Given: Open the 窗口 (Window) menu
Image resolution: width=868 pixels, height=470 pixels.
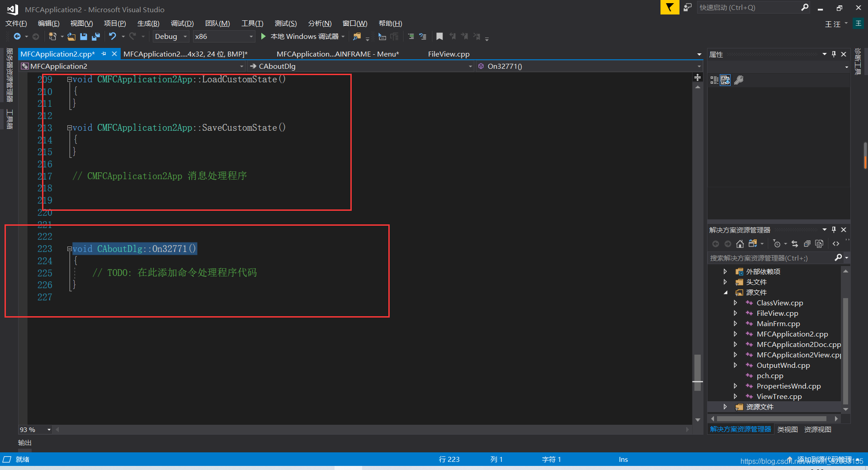Looking at the screenshot, I should [x=355, y=23].
